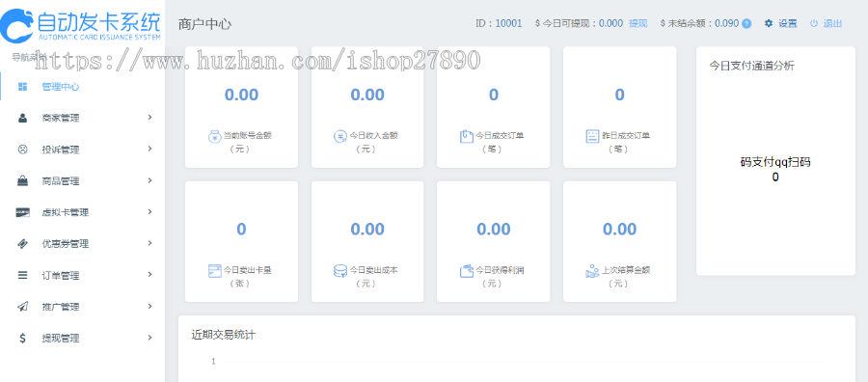Image resolution: width=868 pixels, height=382 pixels.
Task: Click the wallet icon beside 今日获得利润
Action: coord(466,271)
